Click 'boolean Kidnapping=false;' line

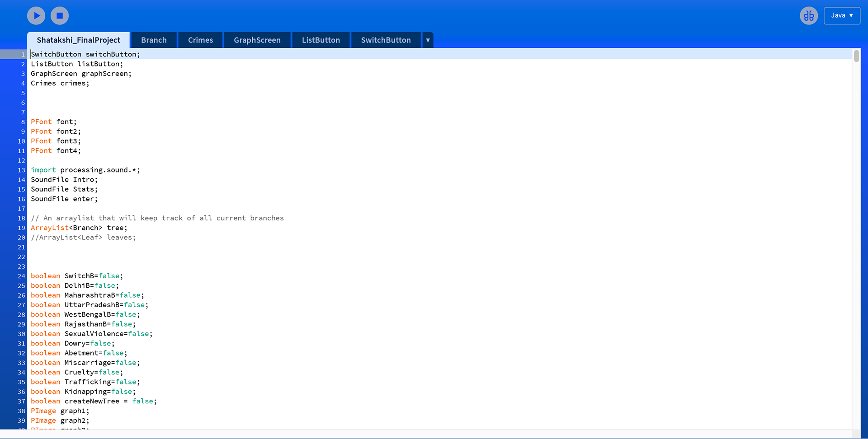[83, 392]
